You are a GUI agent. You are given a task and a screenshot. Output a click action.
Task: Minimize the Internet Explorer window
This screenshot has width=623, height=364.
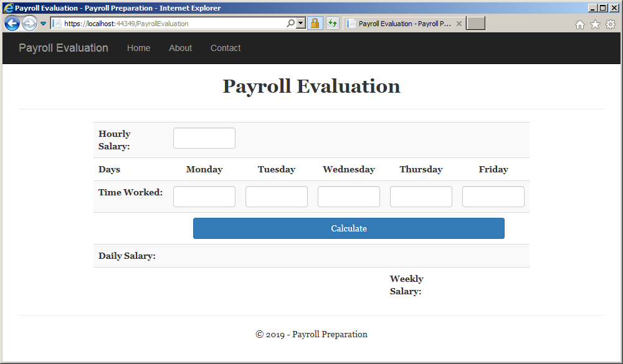coord(593,8)
